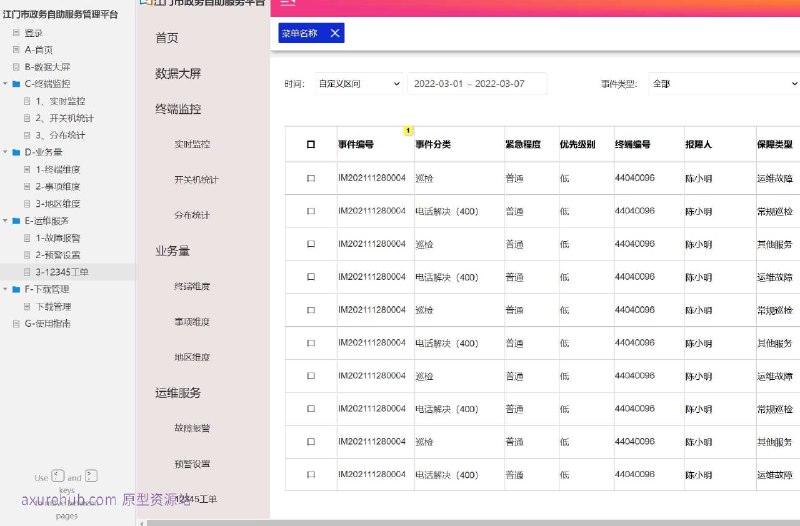Open 首页 in the pink sidebar
Screen dimensions: 800x526
167,38
